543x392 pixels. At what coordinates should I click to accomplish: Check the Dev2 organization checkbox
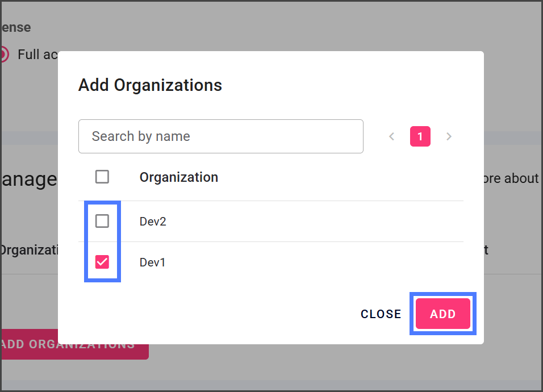point(102,221)
